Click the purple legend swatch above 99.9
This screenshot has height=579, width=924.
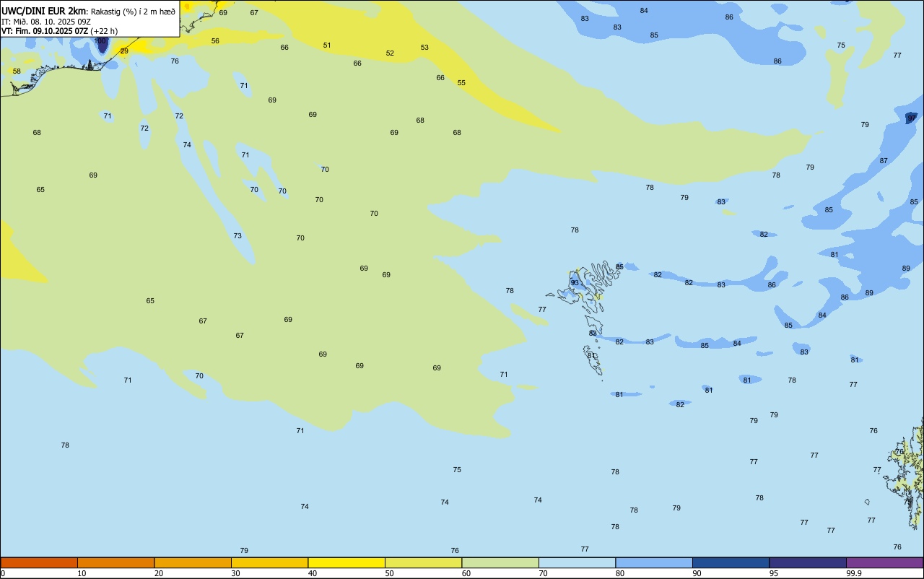[x=884, y=562]
